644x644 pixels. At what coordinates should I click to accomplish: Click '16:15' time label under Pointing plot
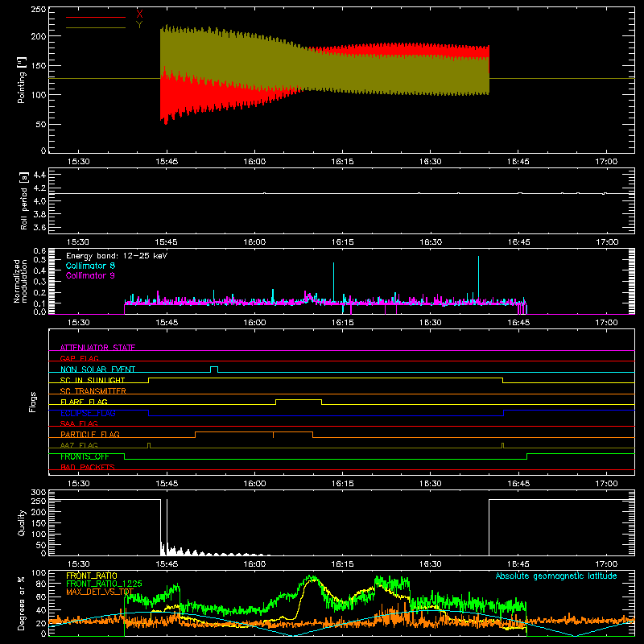coord(343,162)
